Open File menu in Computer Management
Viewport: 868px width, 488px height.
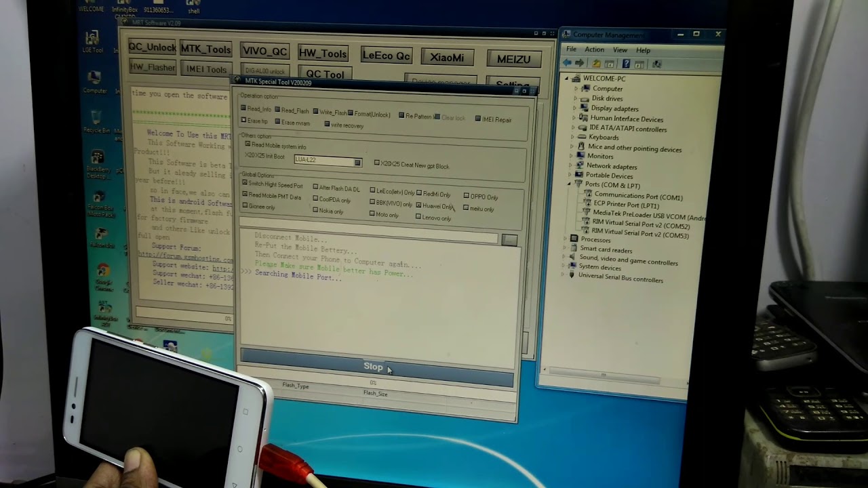(x=572, y=49)
